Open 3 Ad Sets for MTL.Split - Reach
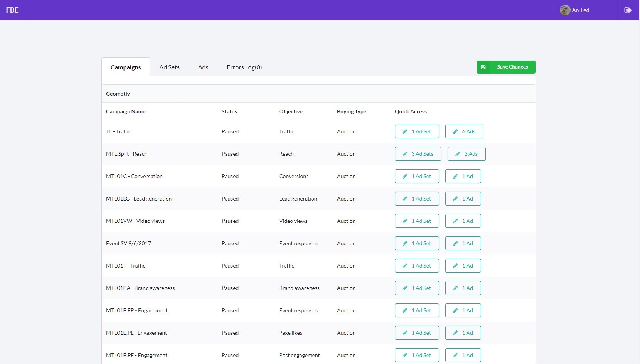Viewport: 640px width, 364px height. (x=418, y=154)
